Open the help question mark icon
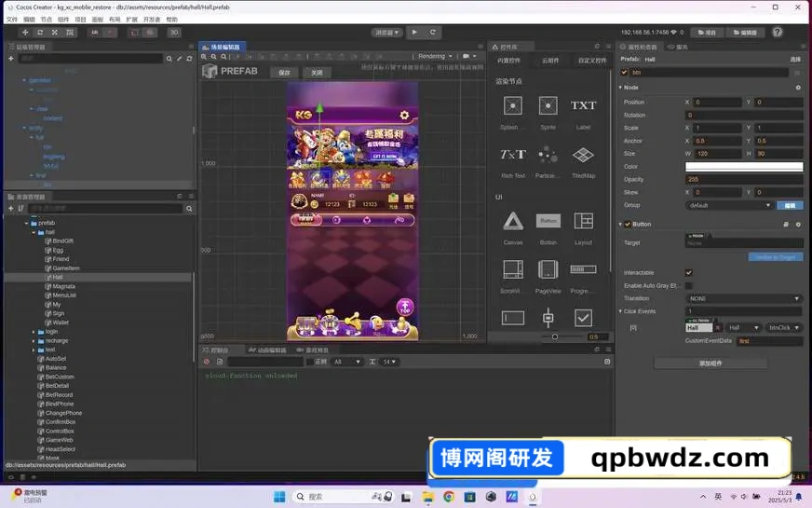Screen dimensions: 812x508 point(778,32)
